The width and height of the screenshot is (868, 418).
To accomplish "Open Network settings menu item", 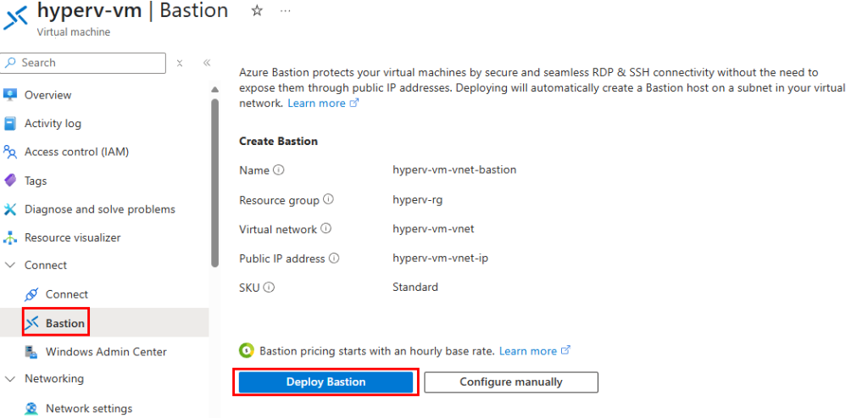I will pyautogui.click(x=88, y=409).
